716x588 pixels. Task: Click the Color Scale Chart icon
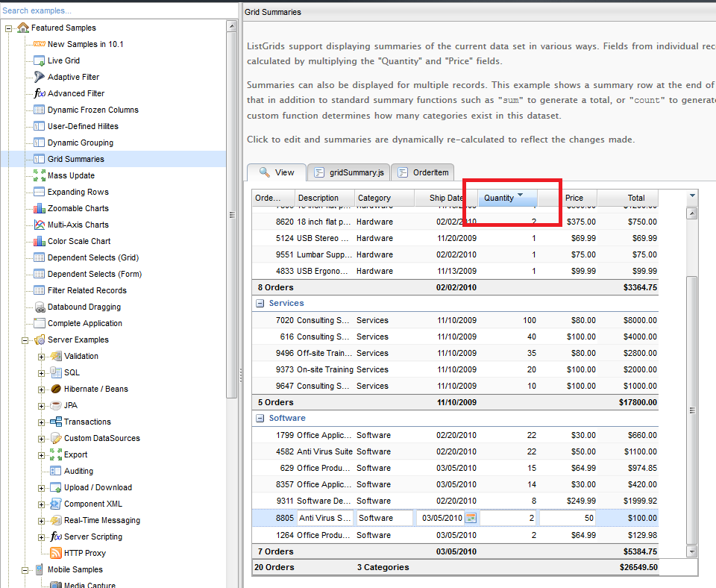[x=40, y=241]
